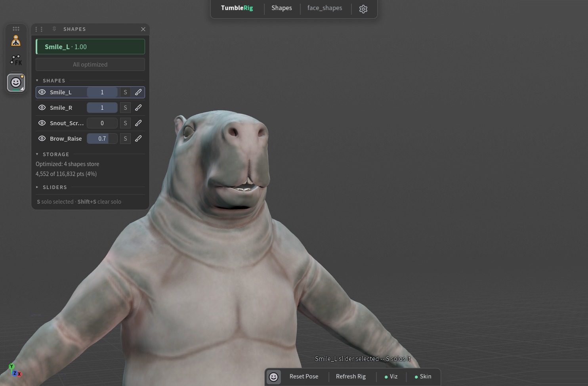Toggle visibility eye of Smile_R
This screenshot has width=588, height=386.
42,108
